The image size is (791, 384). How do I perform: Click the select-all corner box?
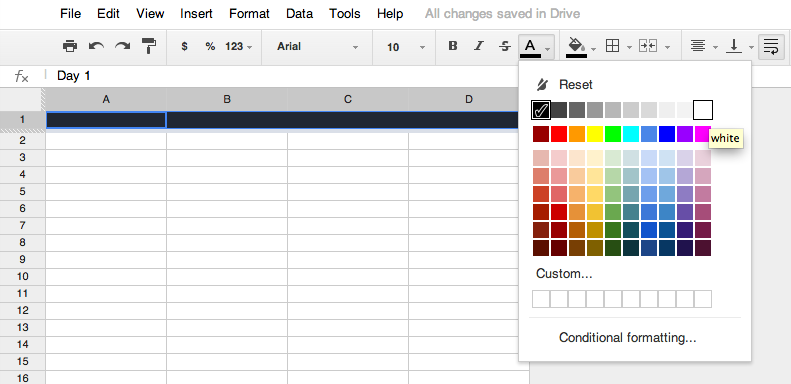[22, 99]
